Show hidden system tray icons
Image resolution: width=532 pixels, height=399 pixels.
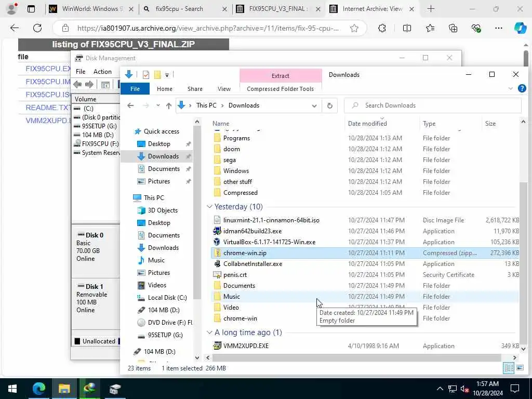point(440,389)
